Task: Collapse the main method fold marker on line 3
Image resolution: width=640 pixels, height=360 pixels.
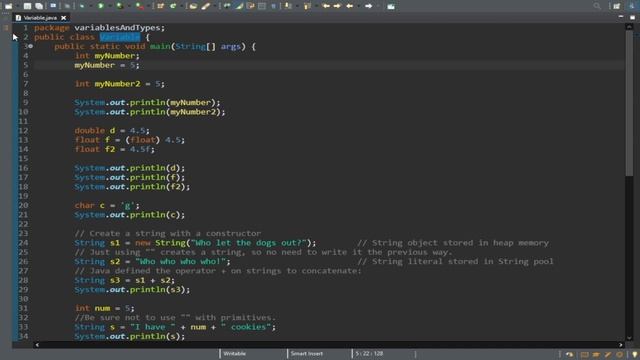Action: tap(31, 46)
